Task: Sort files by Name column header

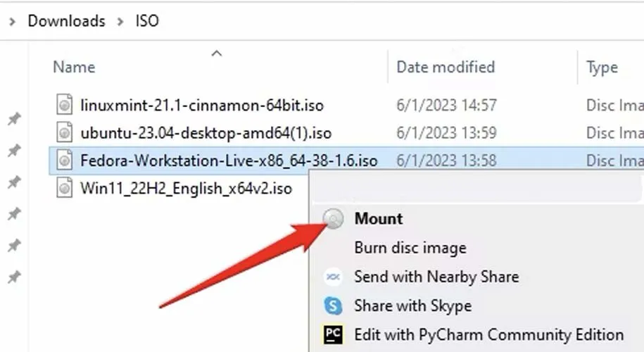Action: tap(74, 68)
